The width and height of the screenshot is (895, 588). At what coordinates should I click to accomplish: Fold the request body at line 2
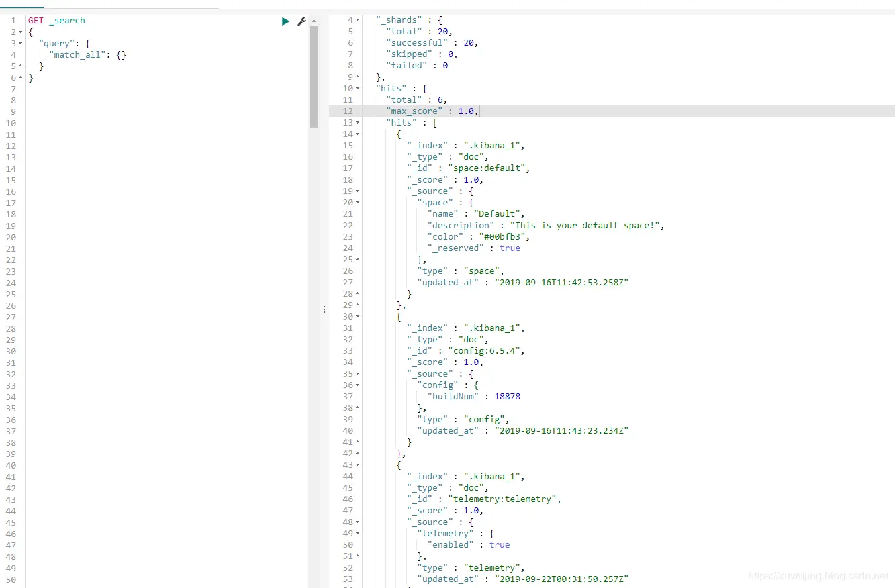click(x=21, y=32)
